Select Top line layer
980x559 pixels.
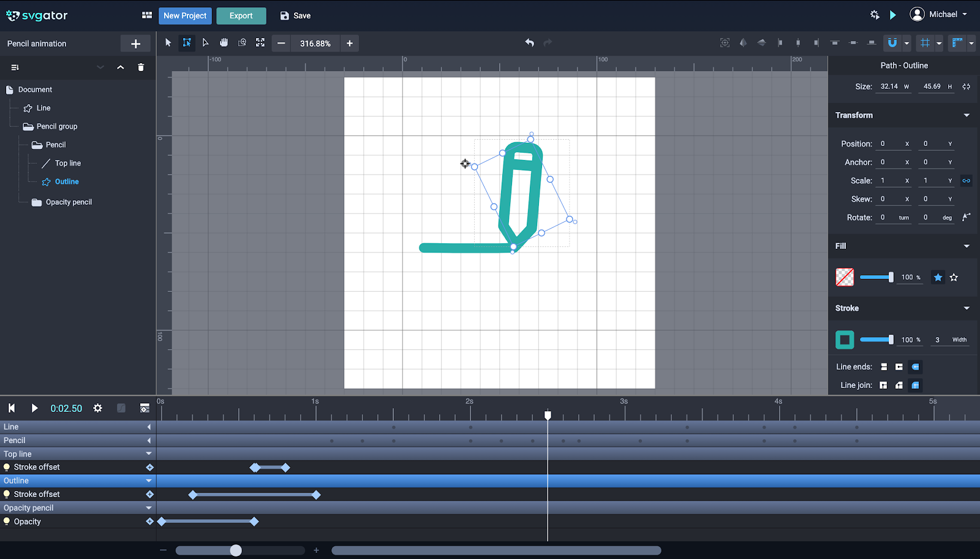point(67,163)
